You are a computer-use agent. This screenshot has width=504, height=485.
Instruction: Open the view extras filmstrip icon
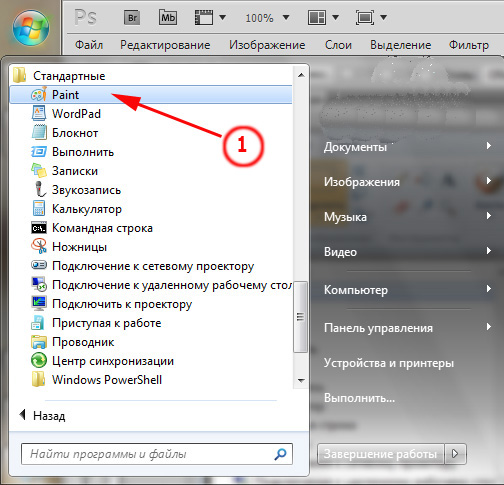point(204,17)
